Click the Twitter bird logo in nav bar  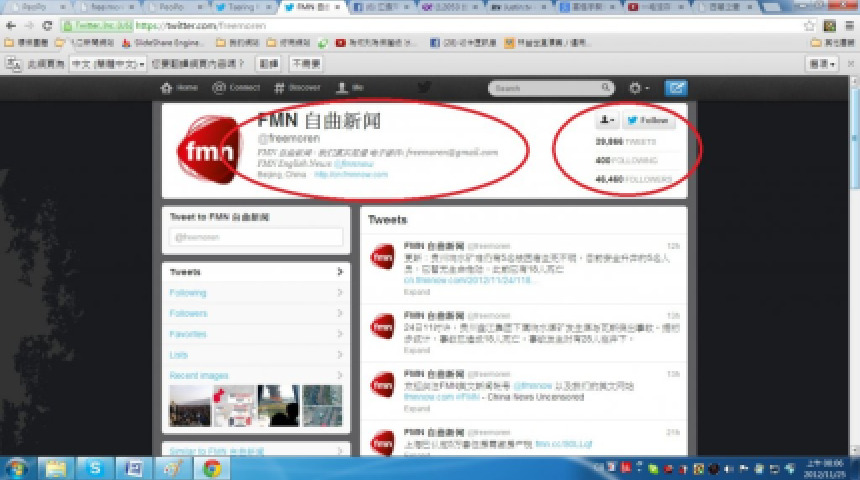[x=423, y=88]
